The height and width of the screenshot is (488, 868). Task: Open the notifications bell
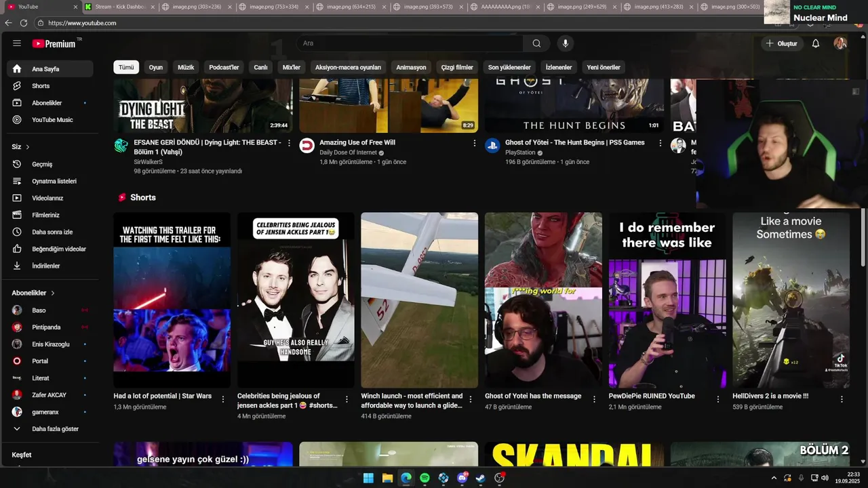pos(816,43)
